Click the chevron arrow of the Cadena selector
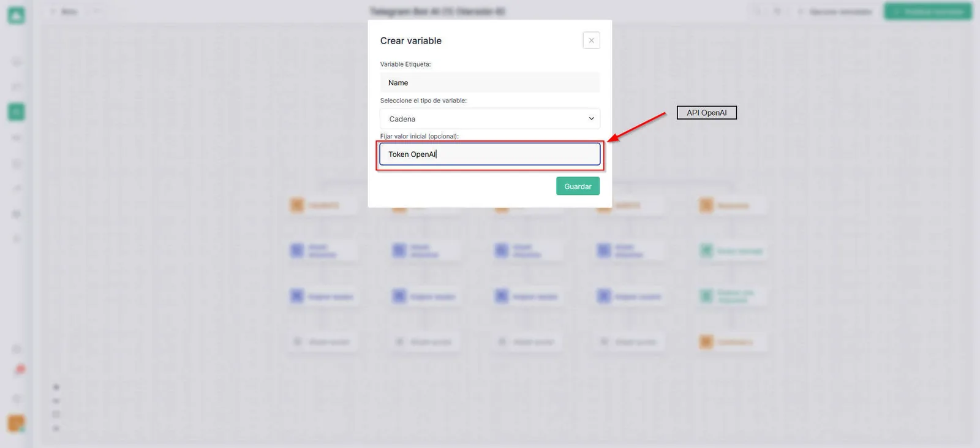Image resolution: width=980 pixels, height=448 pixels. [x=591, y=119]
